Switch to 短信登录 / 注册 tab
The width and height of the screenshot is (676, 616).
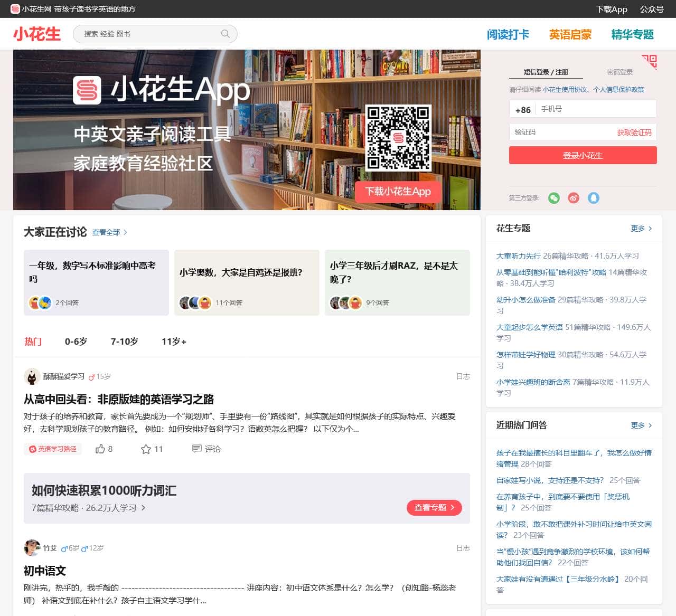coord(546,72)
